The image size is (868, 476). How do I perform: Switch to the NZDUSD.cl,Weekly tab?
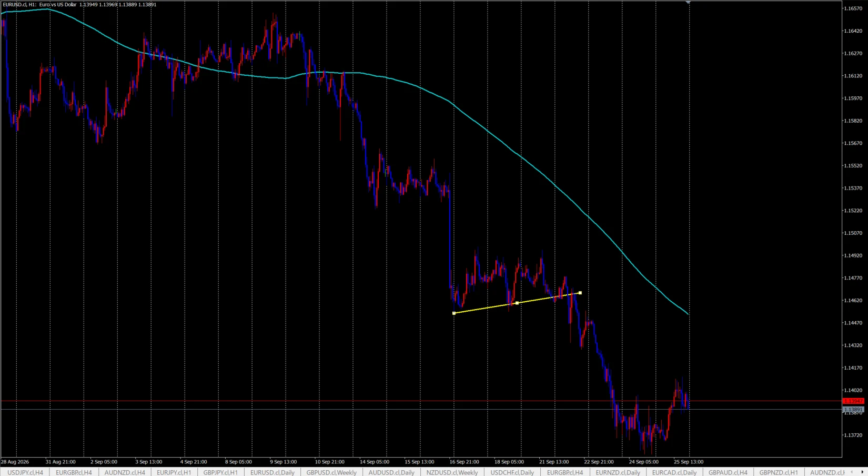pyautogui.click(x=452, y=472)
